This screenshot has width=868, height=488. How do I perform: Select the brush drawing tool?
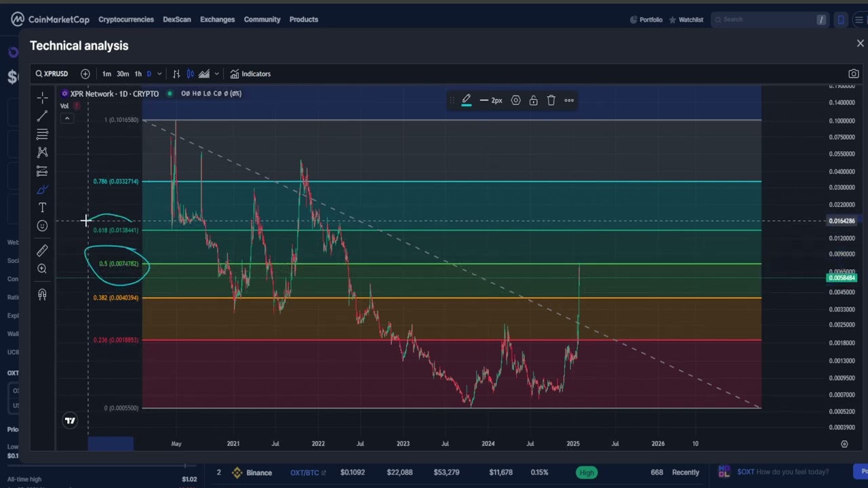[x=42, y=189]
